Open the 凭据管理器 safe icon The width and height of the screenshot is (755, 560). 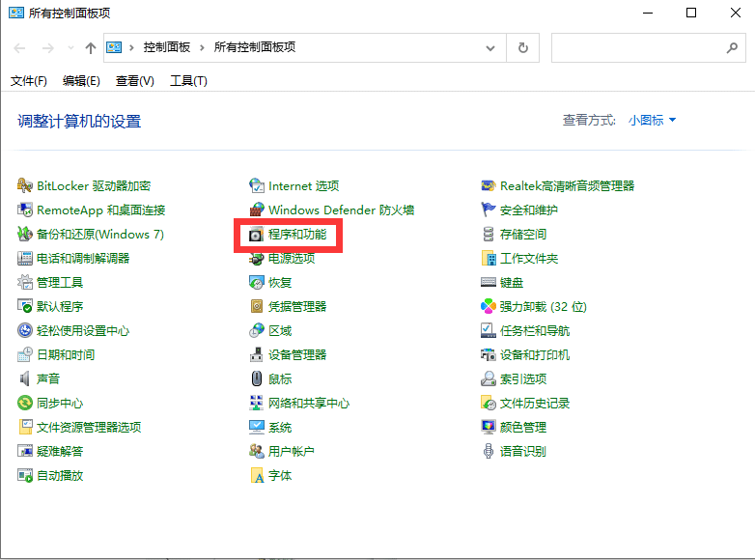tap(257, 306)
